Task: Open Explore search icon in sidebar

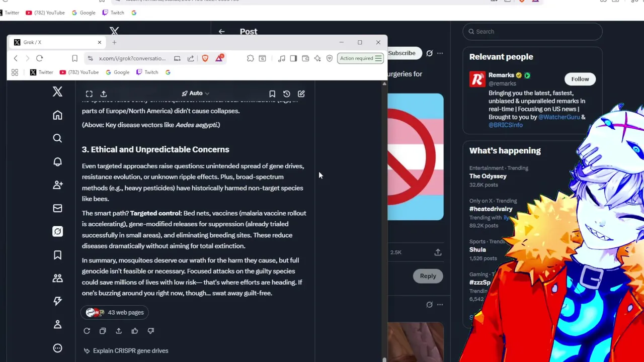Action: (x=57, y=138)
